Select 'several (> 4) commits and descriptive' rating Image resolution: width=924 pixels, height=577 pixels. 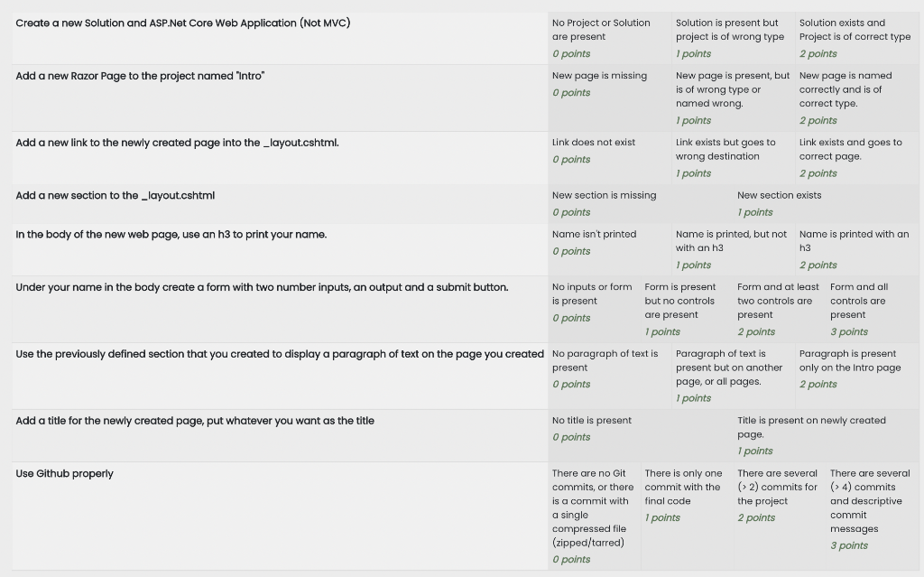tap(873, 517)
